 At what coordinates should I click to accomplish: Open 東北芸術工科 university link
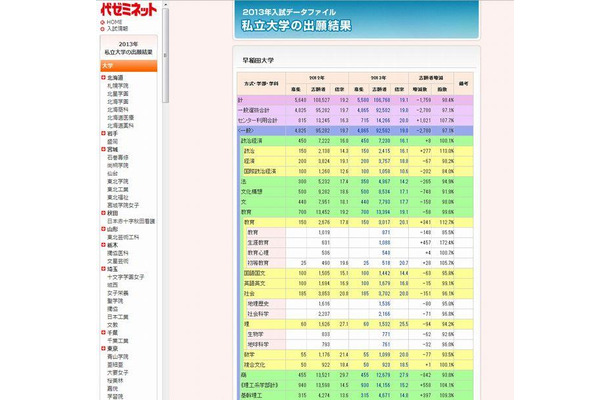pyautogui.click(x=123, y=237)
